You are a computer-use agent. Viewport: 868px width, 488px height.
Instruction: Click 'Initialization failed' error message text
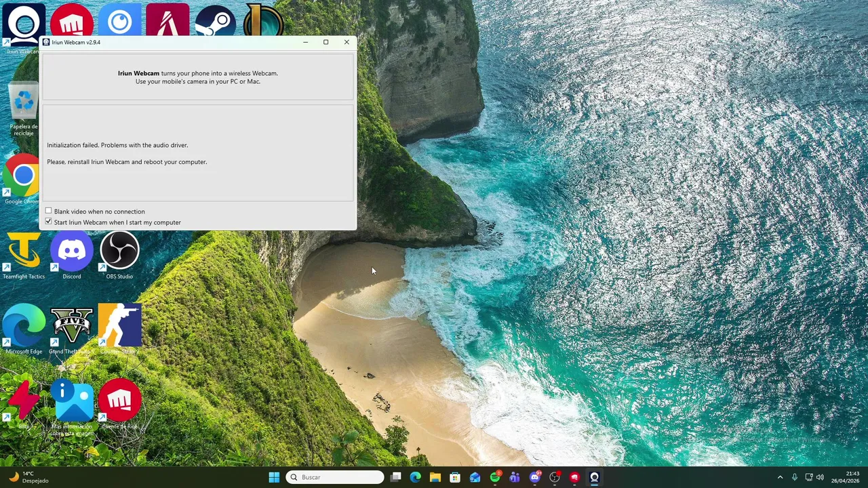pyautogui.click(x=117, y=145)
